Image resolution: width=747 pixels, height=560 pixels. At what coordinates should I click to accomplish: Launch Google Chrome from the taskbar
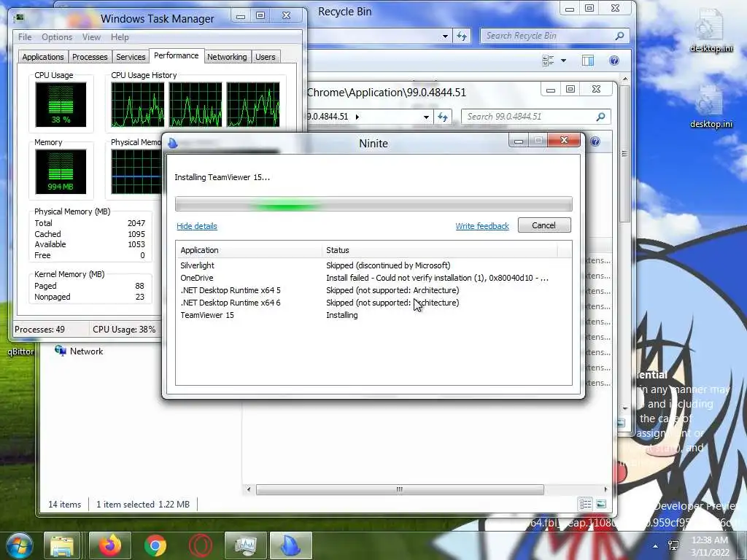pos(155,546)
